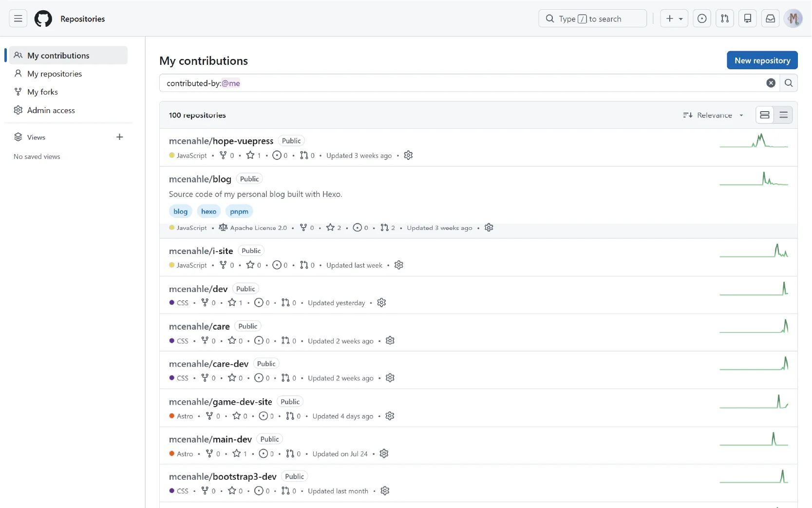Open the mcenahle/blog repository link

point(200,179)
